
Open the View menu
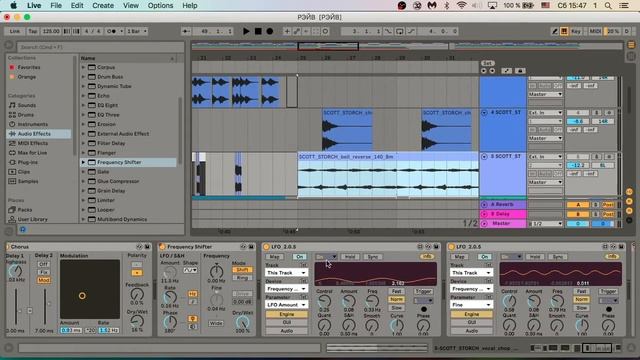pos(131,5)
